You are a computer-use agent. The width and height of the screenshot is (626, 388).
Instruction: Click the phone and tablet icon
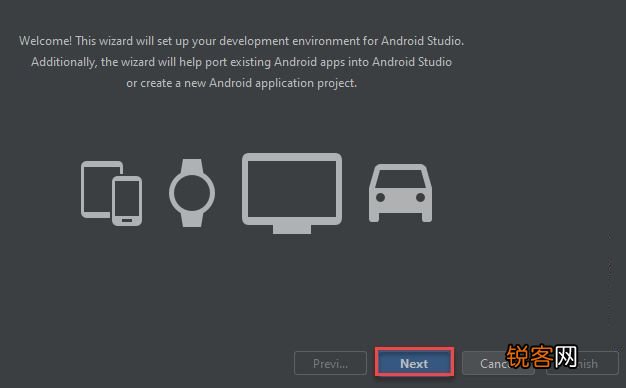coord(111,193)
